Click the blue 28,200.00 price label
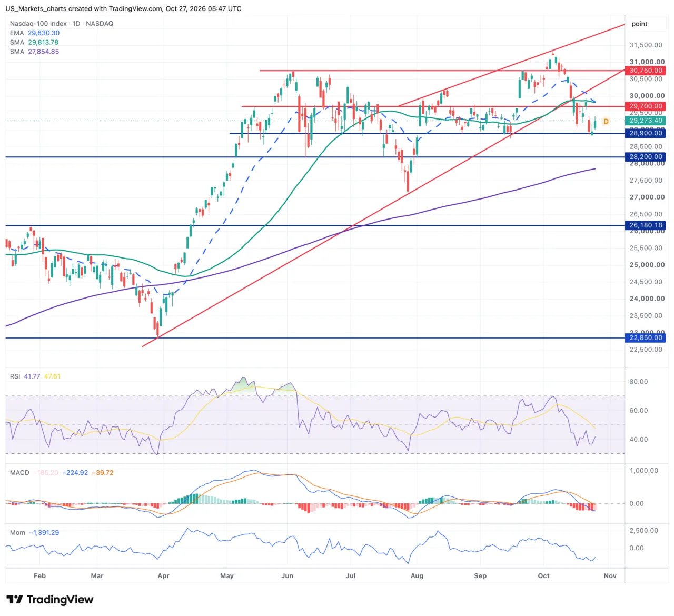Screen dimensions: 674x616 point(646,157)
